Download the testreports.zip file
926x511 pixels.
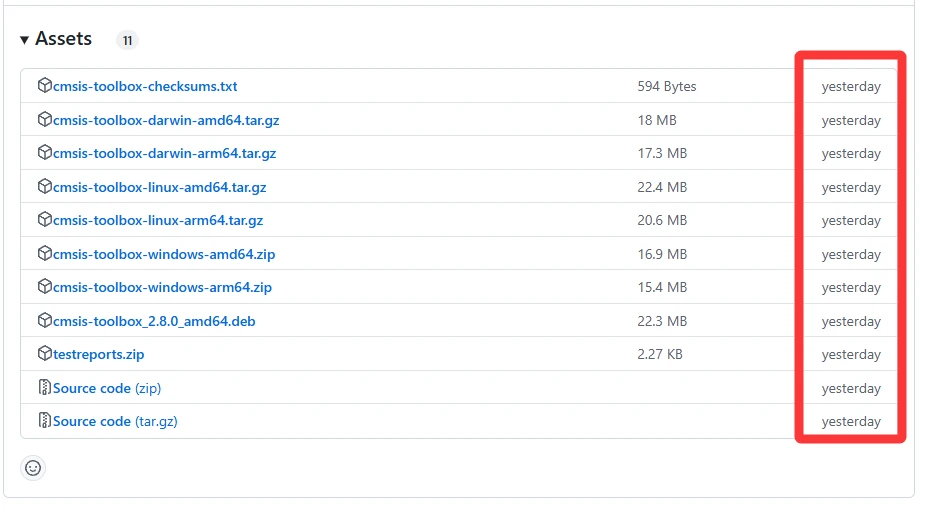point(98,355)
